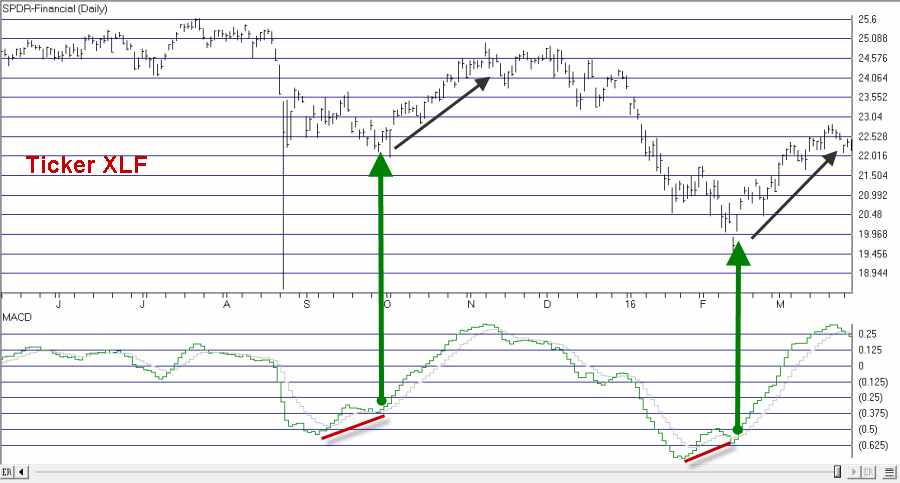This screenshot has width=900, height=483.
Task: Click the 24.576 price axis label
Action: coord(872,58)
